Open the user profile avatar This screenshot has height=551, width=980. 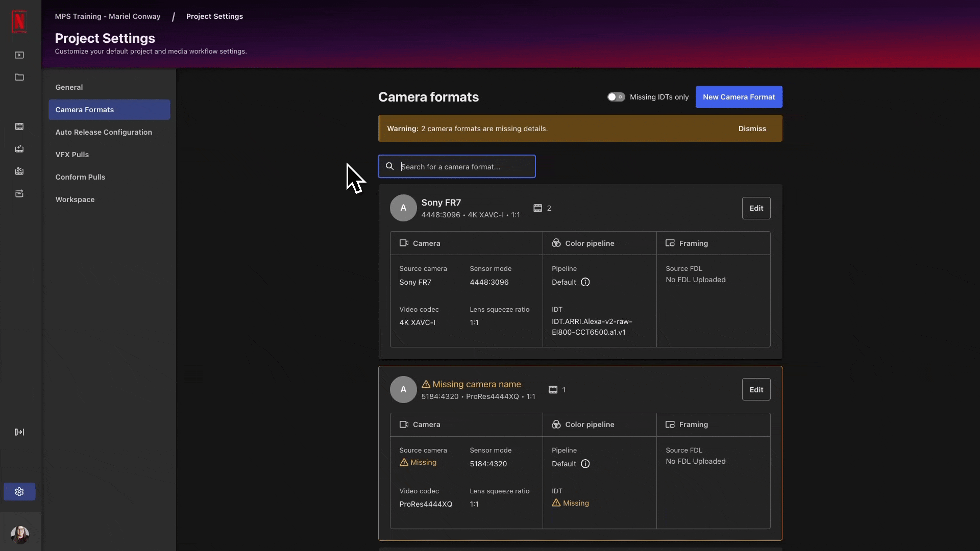pos(20,535)
